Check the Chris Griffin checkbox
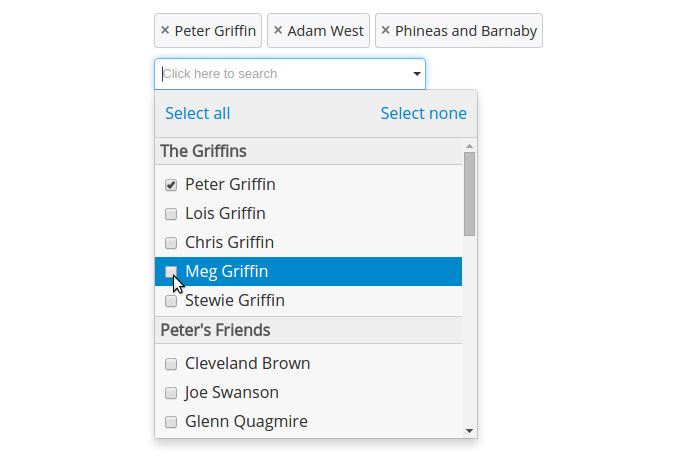This screenshot has height=458, width=700. coord(171,243)
